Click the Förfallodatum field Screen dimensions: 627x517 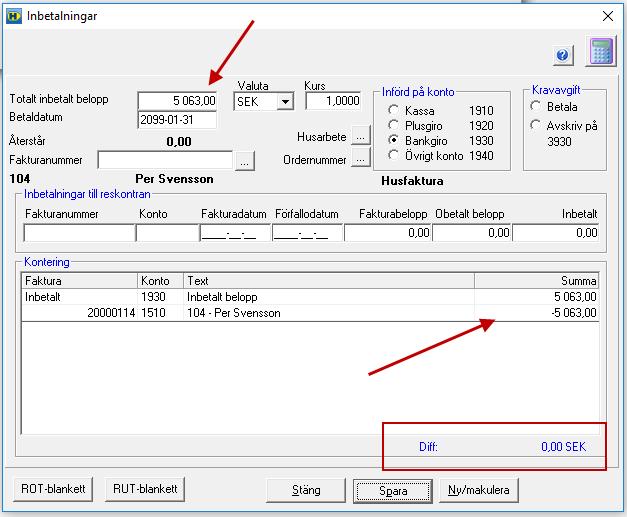(308, 233)
